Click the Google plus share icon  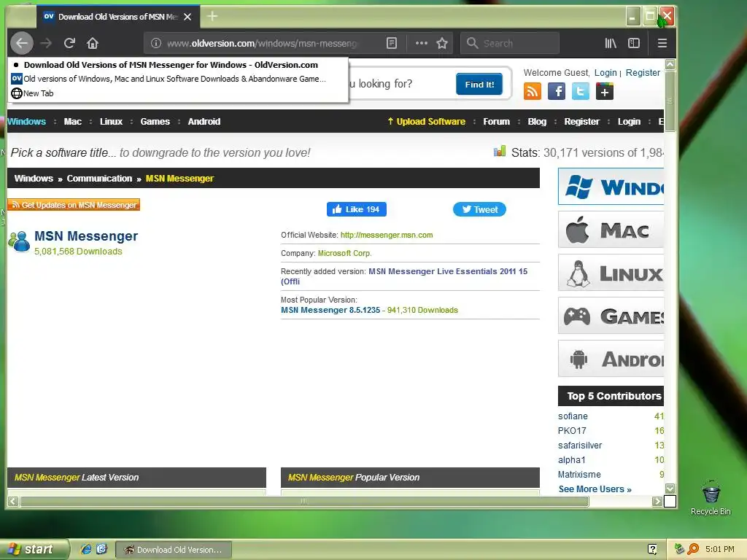(x=605, y=91)
